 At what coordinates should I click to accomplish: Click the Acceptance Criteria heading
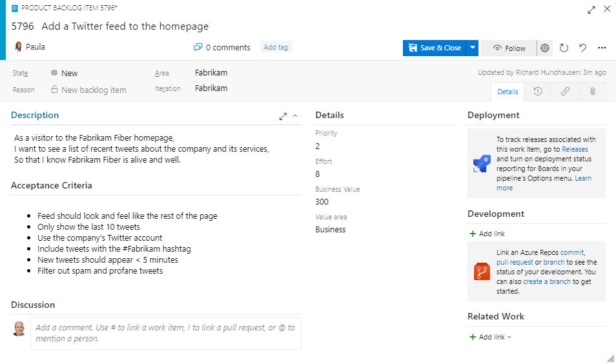[x=52, y=185]
